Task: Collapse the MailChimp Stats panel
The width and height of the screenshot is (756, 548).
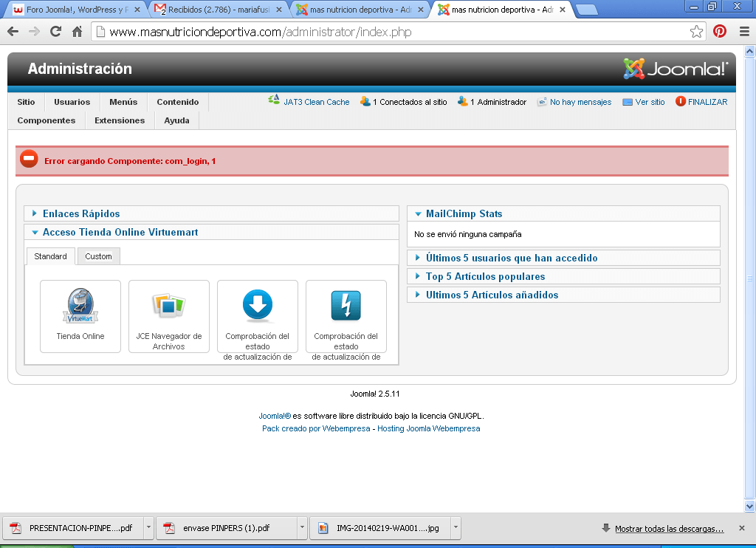Action: [563, 213]
